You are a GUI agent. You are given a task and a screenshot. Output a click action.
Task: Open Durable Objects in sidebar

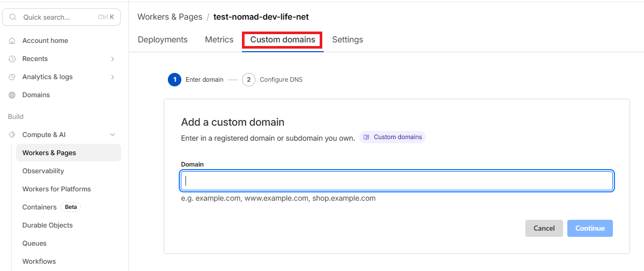[x=48, y=225]
